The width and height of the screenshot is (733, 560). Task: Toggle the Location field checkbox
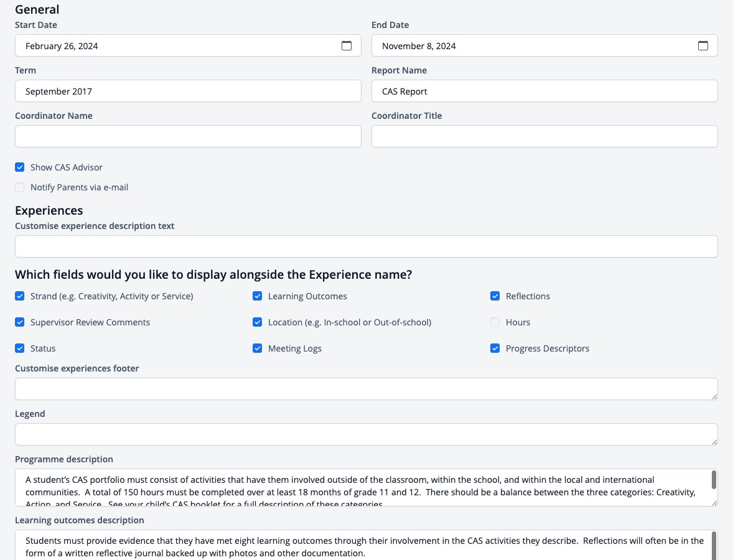257,322
